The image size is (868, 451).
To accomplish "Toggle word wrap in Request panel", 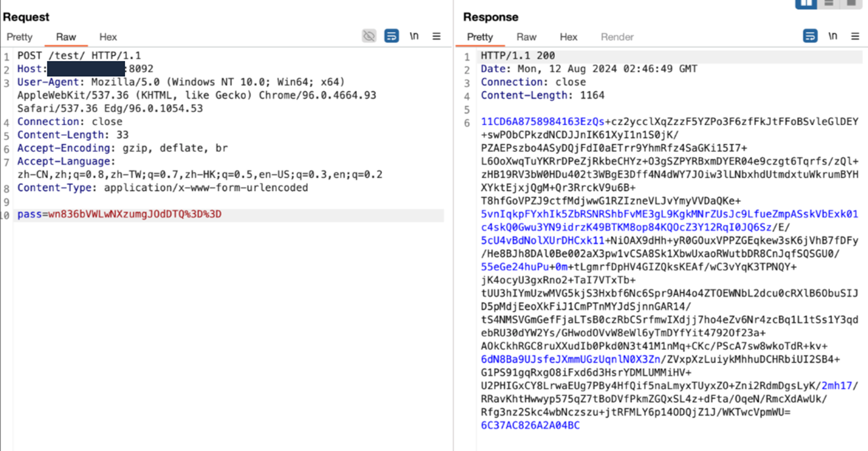I will tap(391, 36).
